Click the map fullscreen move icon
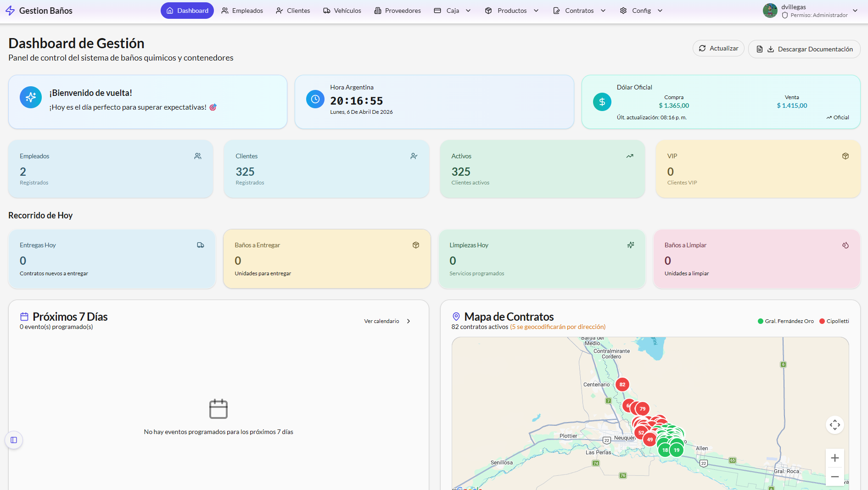 (834, 425)
